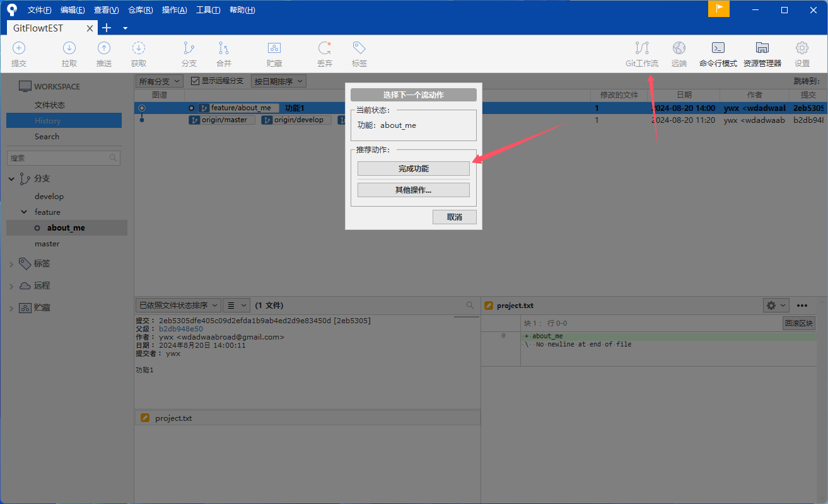Click the 提交 commit toolbar icon
The image size is (828, 504).
[x=19, y=49]
